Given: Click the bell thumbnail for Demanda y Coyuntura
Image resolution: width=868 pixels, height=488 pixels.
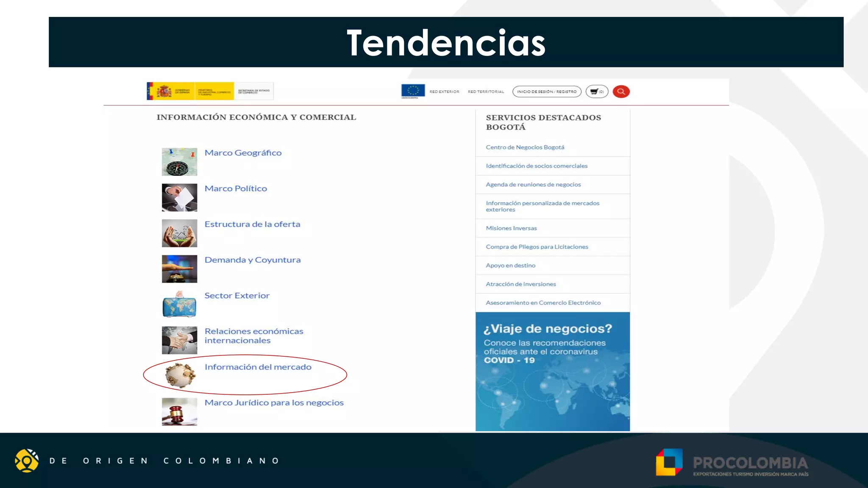Looking at the screenshot, I should (179, 269).
